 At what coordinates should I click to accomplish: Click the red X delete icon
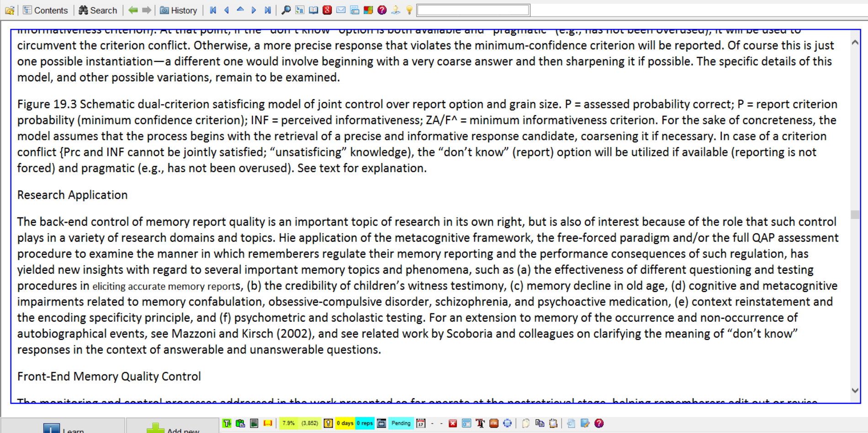pyautogui.click(x=453, y=423)
